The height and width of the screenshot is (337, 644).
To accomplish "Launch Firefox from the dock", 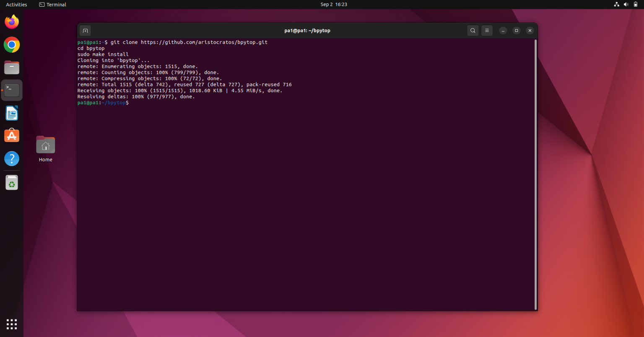I will pos(11,21).
